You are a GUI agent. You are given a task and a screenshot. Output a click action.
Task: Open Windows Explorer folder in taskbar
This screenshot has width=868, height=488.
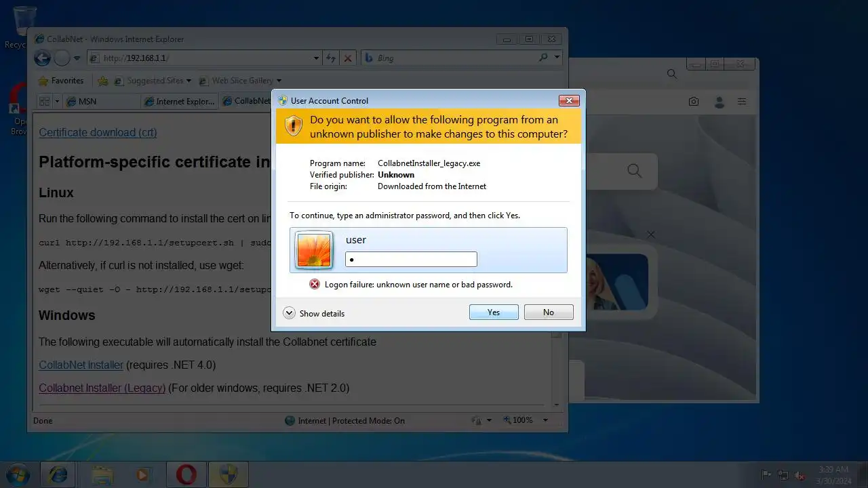coord(102,474)
